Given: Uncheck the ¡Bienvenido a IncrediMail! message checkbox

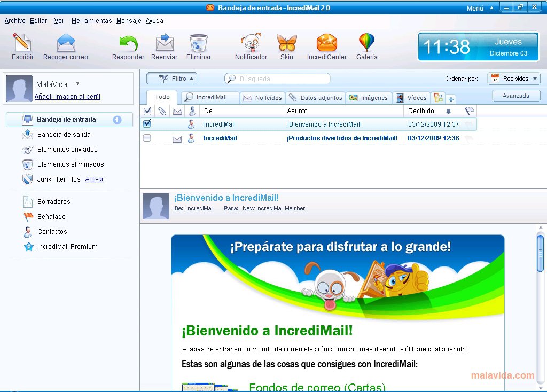Looking at the screenshot, I should click(x=147, y=123).
